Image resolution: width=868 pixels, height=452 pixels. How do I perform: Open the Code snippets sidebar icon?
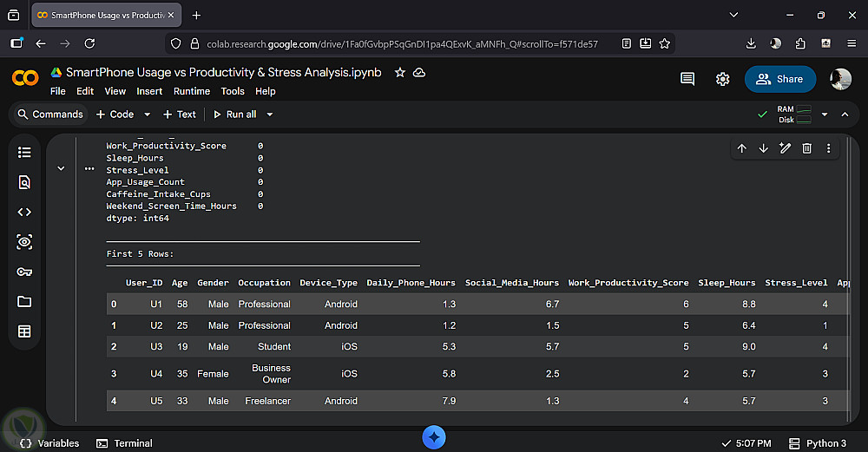[24, 212]
